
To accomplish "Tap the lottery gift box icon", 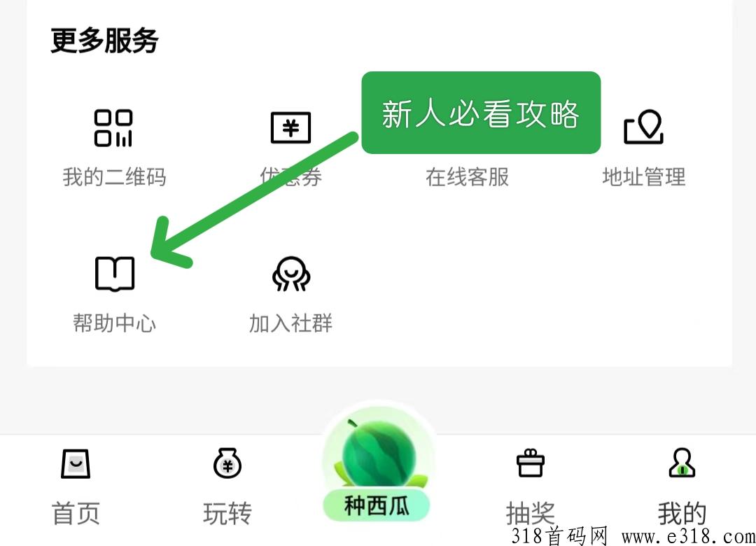I will pyautogui.click(x=531, y=463).
